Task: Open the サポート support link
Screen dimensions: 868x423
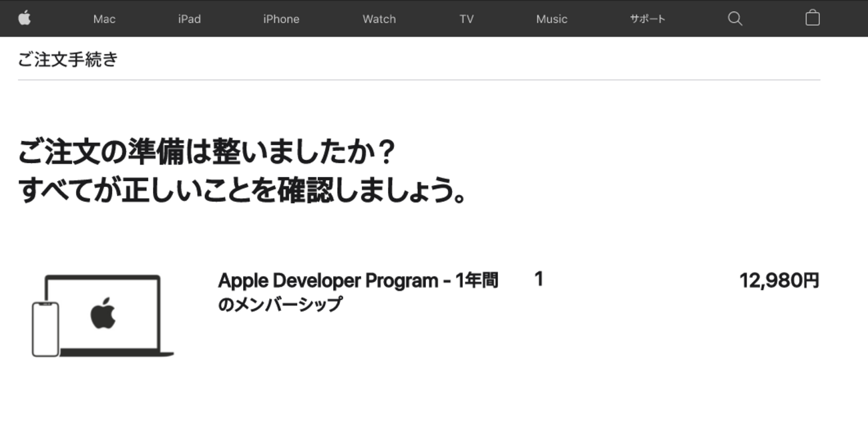Action: (647, 19)
